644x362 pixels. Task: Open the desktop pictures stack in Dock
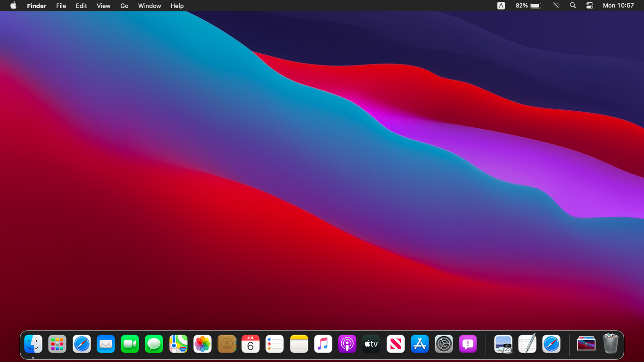pyautogui.click(x=586, y=344)
